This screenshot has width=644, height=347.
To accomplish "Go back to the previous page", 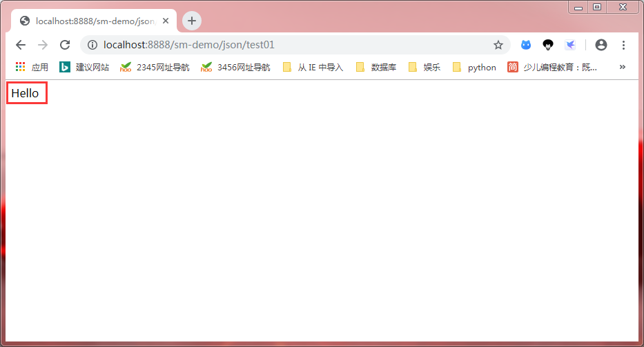I will point(21,45).
